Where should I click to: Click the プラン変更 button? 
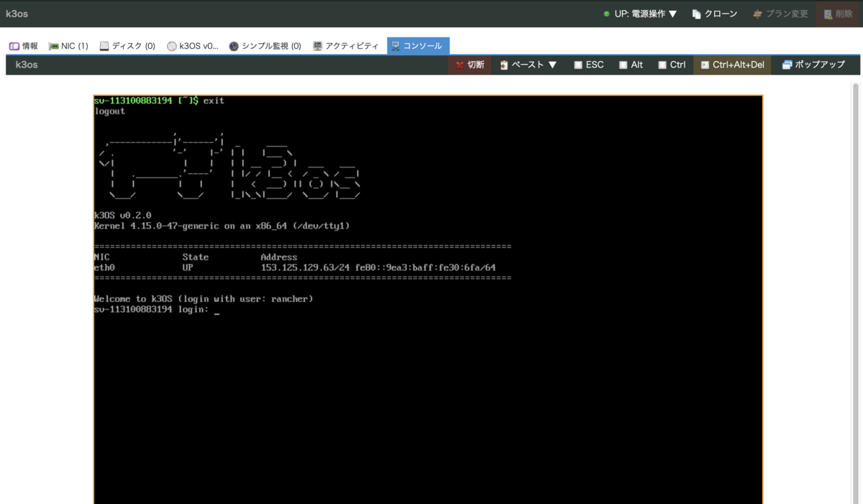coord(780,14)
